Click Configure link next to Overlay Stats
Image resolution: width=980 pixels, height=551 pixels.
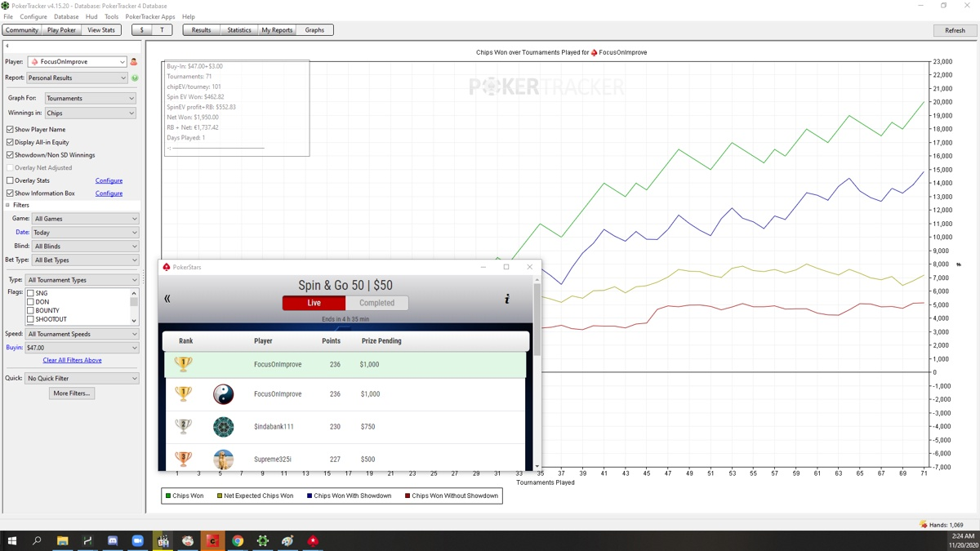[109, 180]
